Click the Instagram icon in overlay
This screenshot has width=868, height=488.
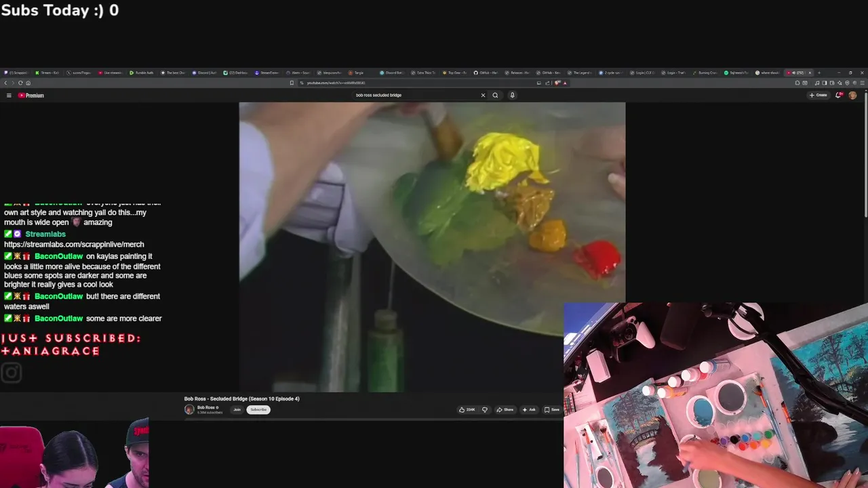12,372
